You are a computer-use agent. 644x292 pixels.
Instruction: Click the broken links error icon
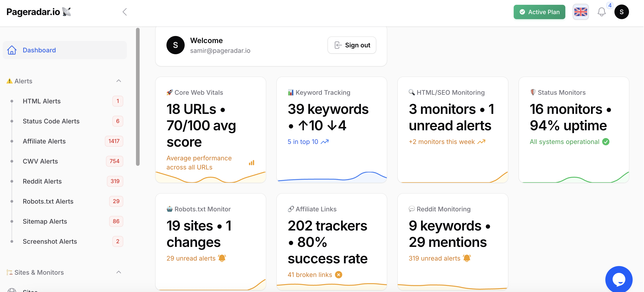(x=339, y=275)
